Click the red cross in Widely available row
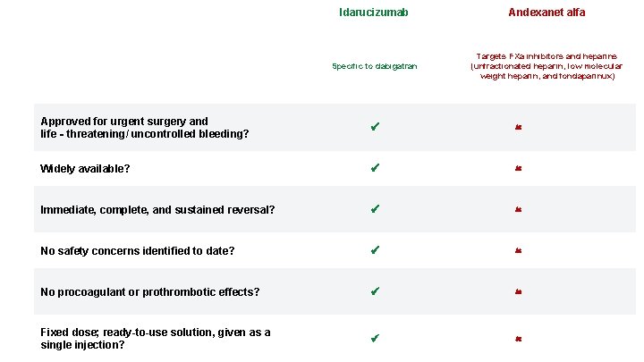Image resolution: width=644 pixels, height=362 pixels. 519,168
